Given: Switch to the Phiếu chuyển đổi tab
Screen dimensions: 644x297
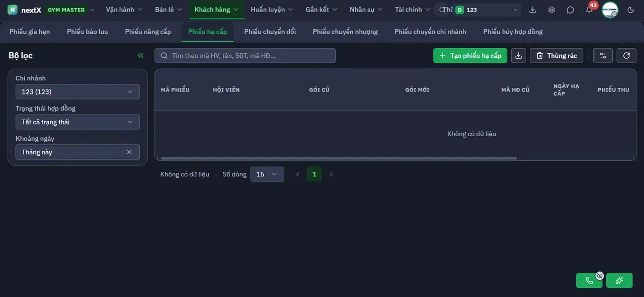Looking at the screenshot, I should [x=270, y=32].
